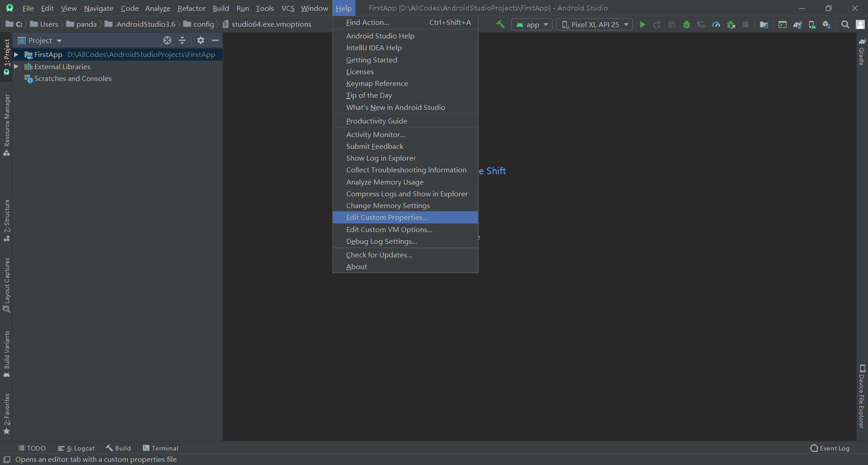Choose Edit Custom Properties... menu entry
868x465 pixels.
pyautogui.click(x=405, y=217)
